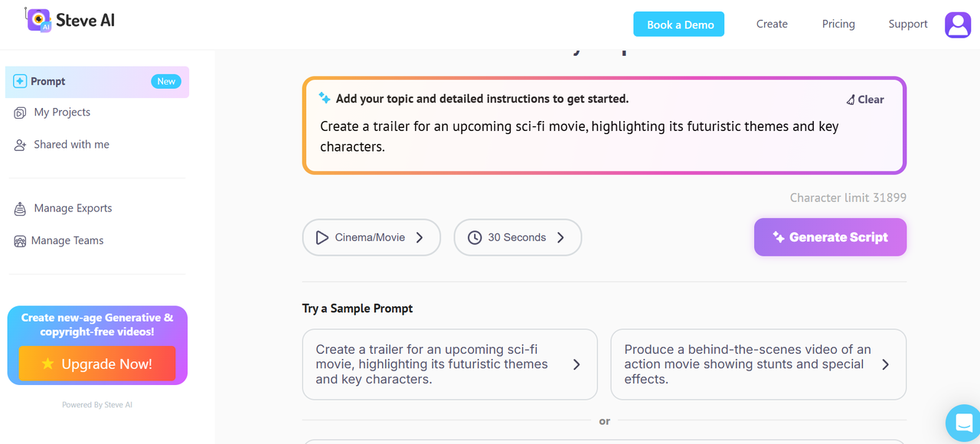Open the user profile avatar icon
This screenshot has width=980, height=444.
[957, 24]
